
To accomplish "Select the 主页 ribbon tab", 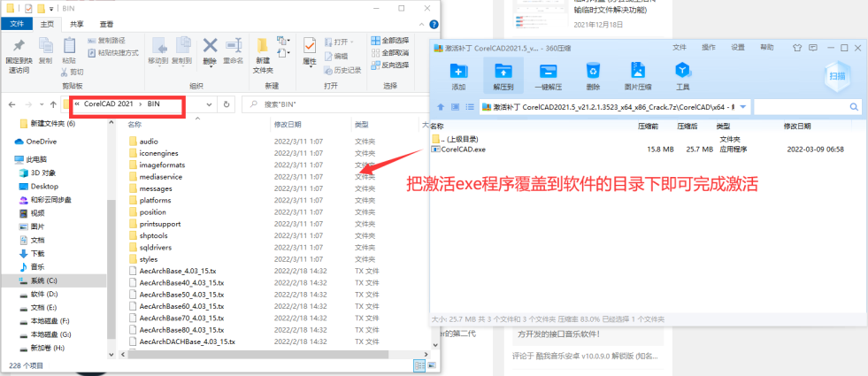I will 48,25.
